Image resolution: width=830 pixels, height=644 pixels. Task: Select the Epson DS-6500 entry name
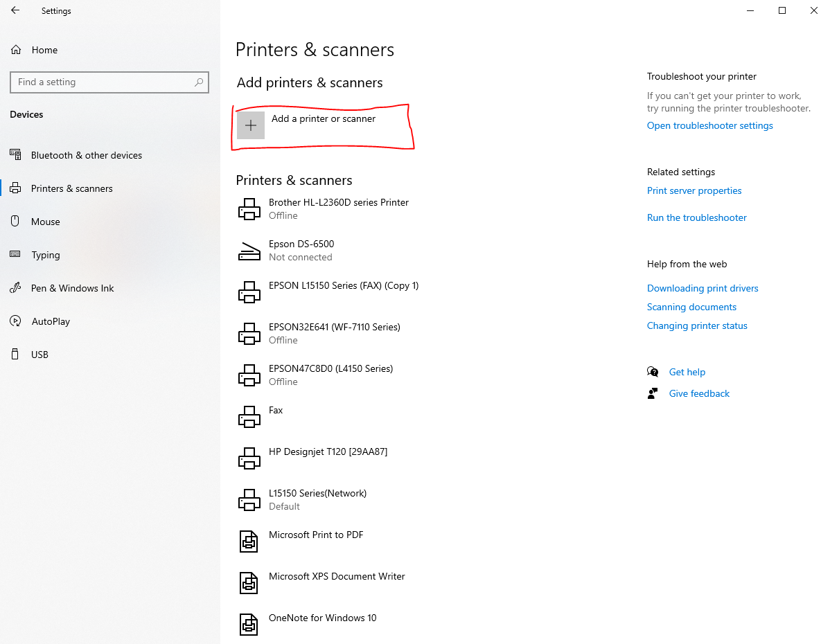301,244
